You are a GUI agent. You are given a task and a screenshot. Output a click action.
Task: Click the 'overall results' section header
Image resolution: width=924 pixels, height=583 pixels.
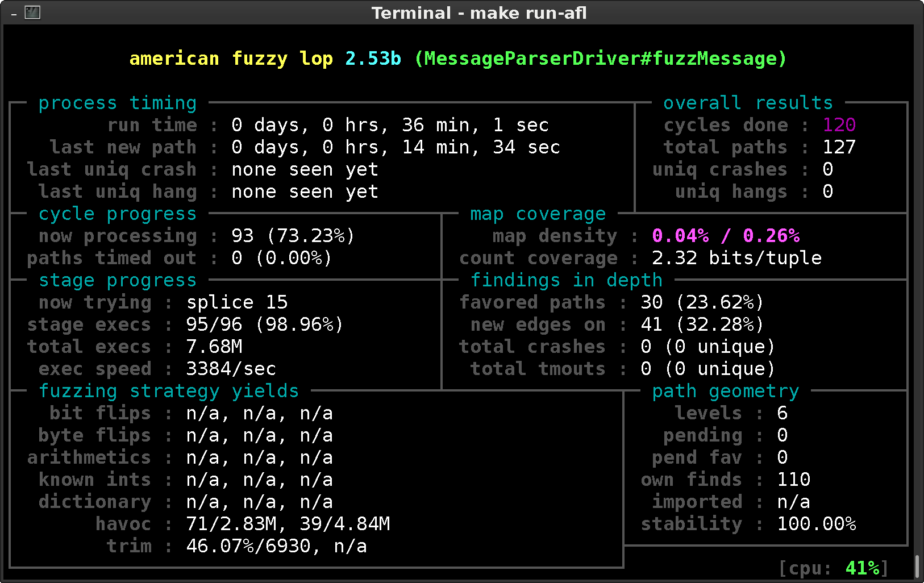748,103
